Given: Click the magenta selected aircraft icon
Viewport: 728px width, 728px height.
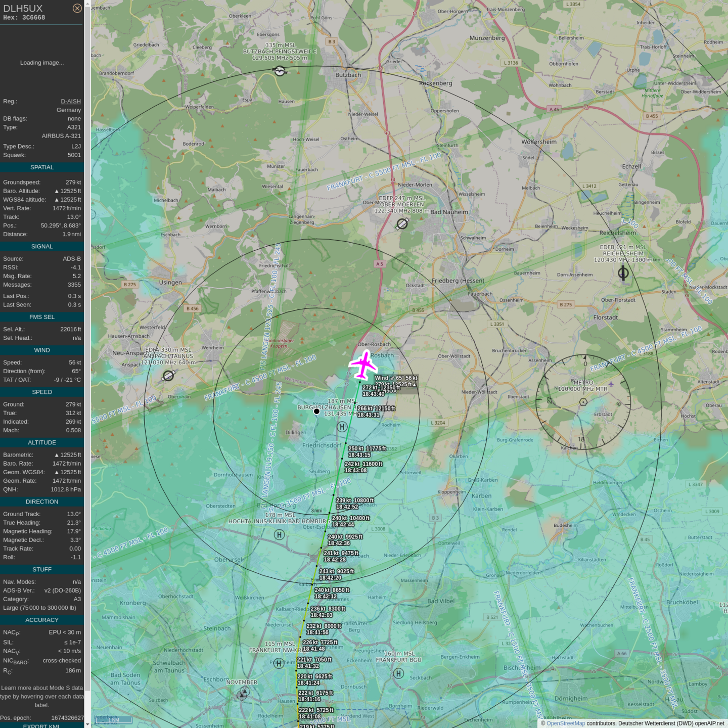Looking at the screenshot, I should pos(363,365).
